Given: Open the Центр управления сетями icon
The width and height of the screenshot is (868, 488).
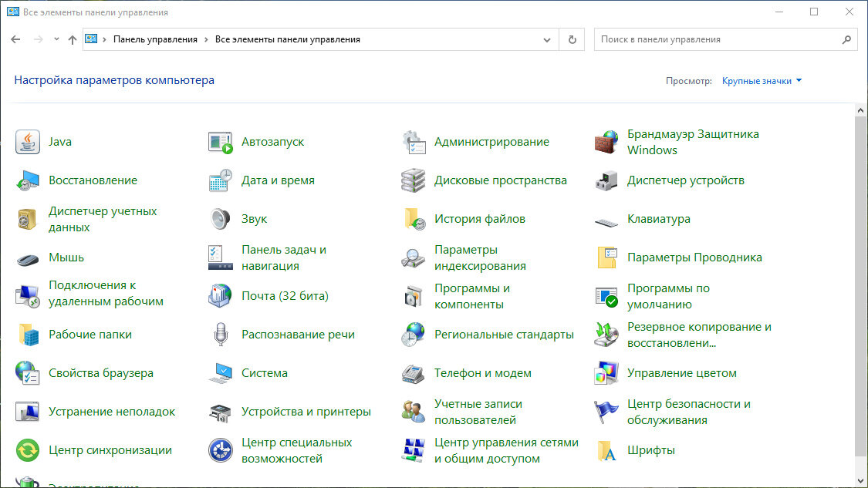Looking at the screenshot, I should [414, 450].
